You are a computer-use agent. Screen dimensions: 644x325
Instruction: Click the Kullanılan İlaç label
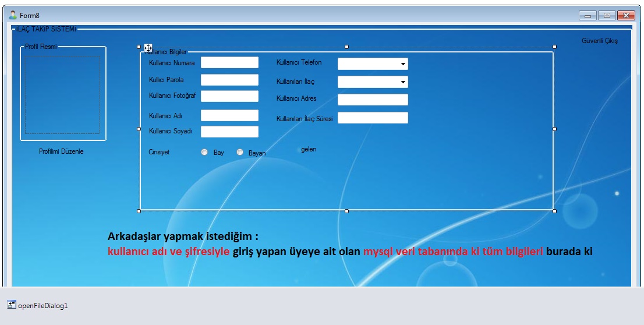pos(295,82)
